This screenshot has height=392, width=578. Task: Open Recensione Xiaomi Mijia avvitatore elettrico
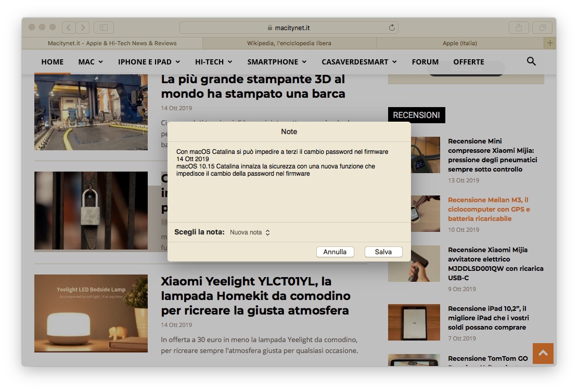[x=495, y=264]
